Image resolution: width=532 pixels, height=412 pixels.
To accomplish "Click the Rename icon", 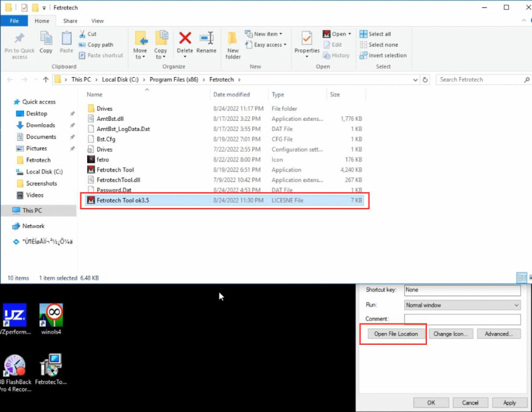I will tap(206, 38).
